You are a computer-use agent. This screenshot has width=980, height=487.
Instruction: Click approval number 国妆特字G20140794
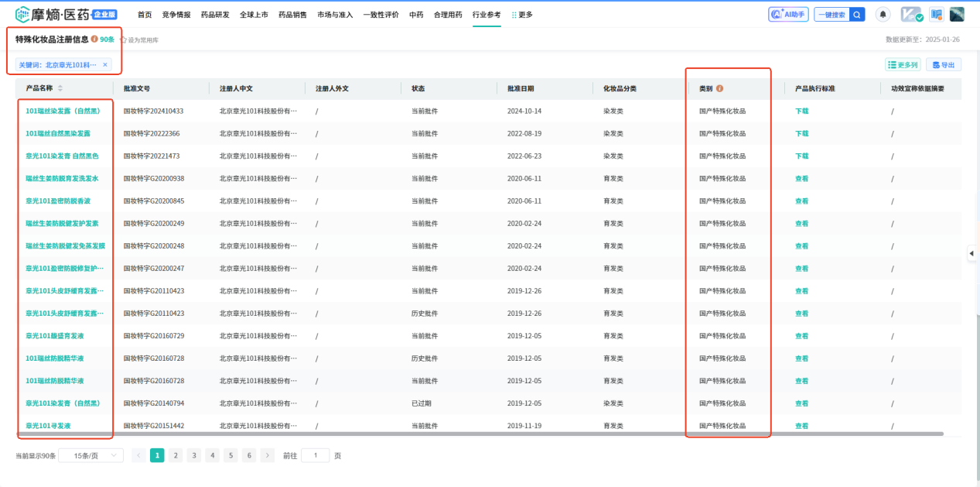pos(154,403)
